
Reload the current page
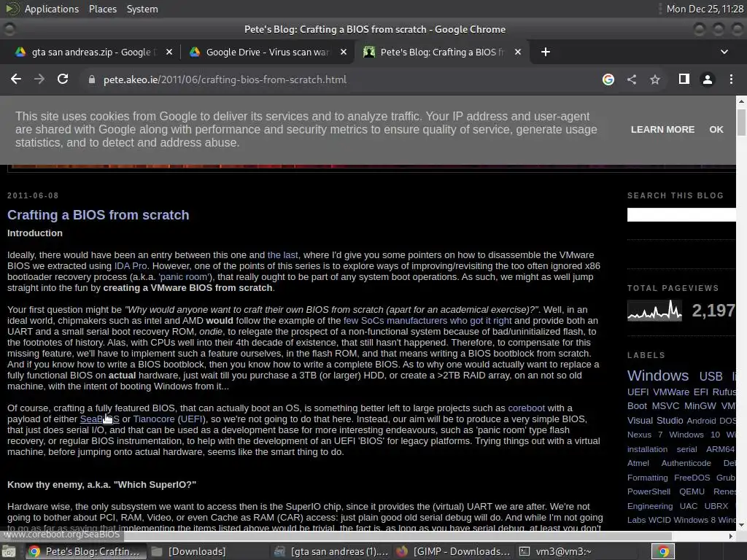(63, 79)
